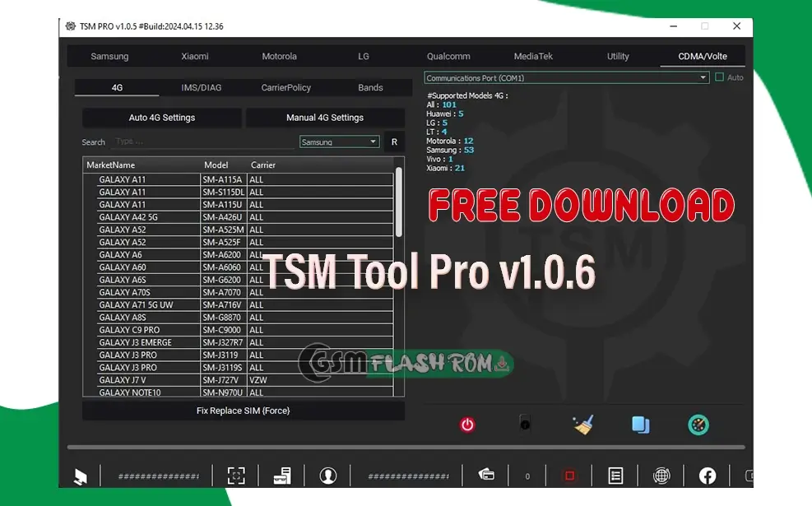Open the Bands tab
Screen dimensions: 812x506
[370, 87]
